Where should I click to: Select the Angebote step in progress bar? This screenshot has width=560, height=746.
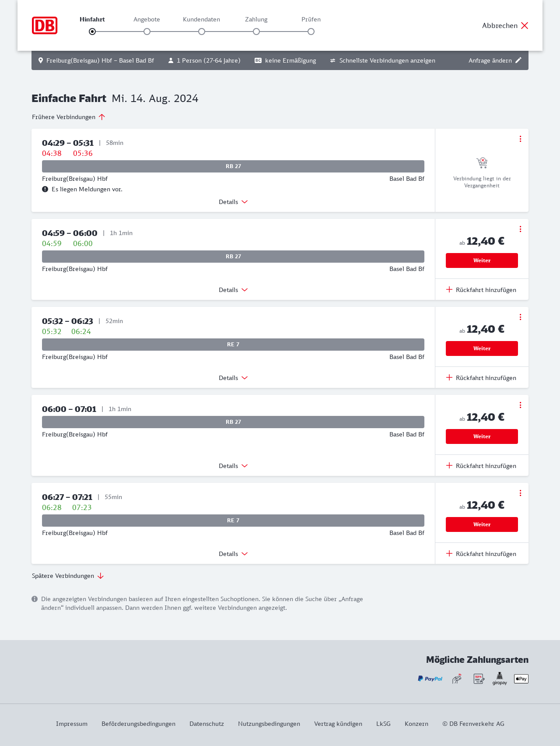pyautogui.click(x=147, y=32)
